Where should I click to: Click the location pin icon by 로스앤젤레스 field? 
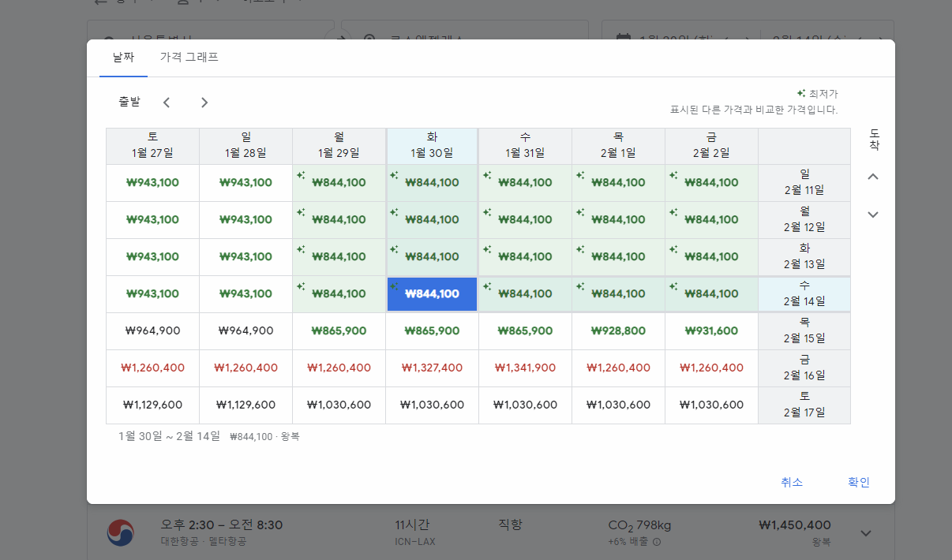click(x=369, y=39)
